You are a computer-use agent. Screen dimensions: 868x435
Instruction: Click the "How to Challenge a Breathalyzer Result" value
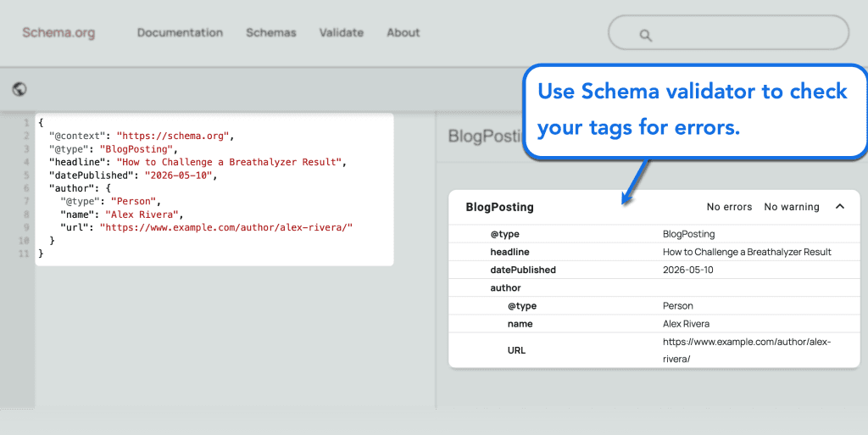click(747, 252)
